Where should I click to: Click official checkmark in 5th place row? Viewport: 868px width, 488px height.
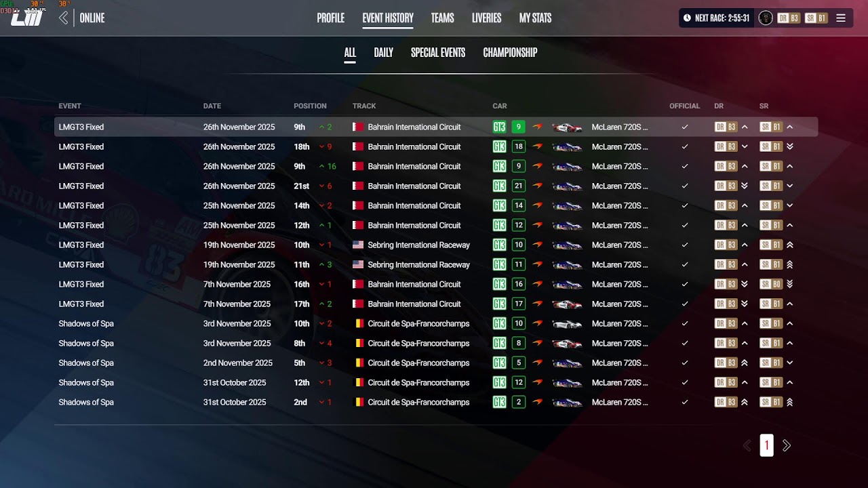(685, 363)
